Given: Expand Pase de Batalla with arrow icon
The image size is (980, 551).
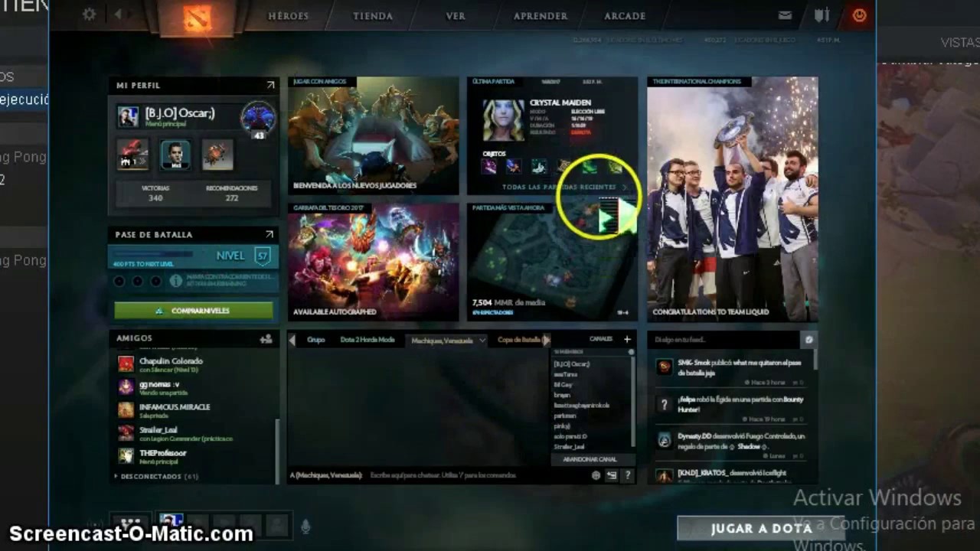Looking at the screenshot, I should (x=269, y=234).
